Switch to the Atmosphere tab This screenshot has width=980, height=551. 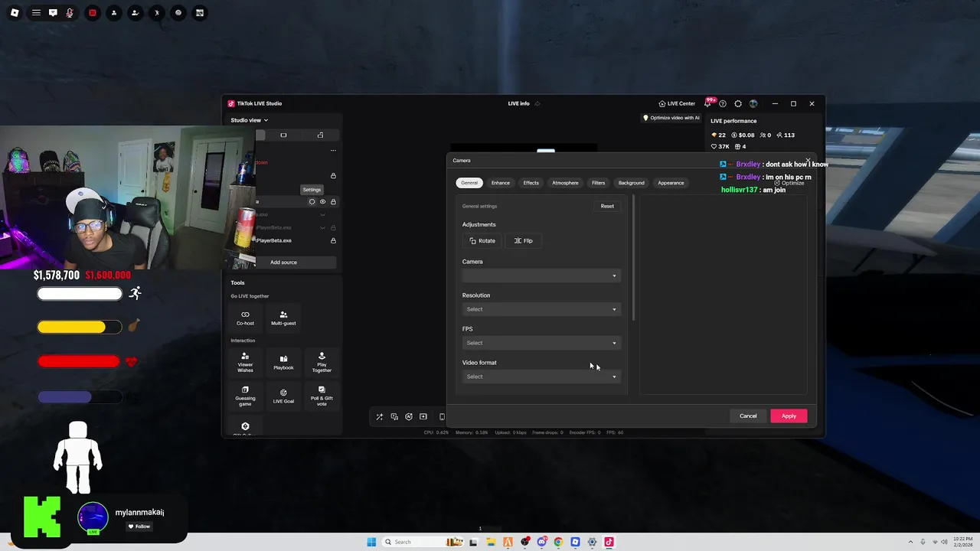pyautogui.click(x=565, y=183)
